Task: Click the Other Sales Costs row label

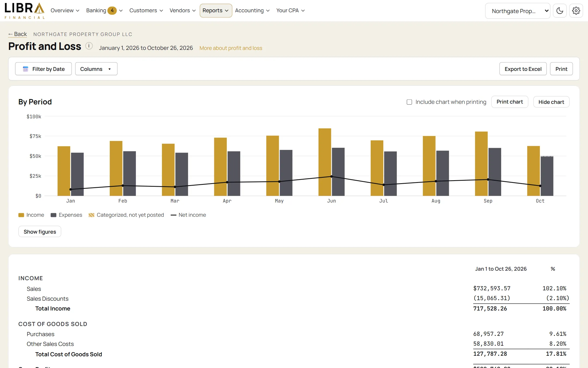Action: click(x=50, y=344)
